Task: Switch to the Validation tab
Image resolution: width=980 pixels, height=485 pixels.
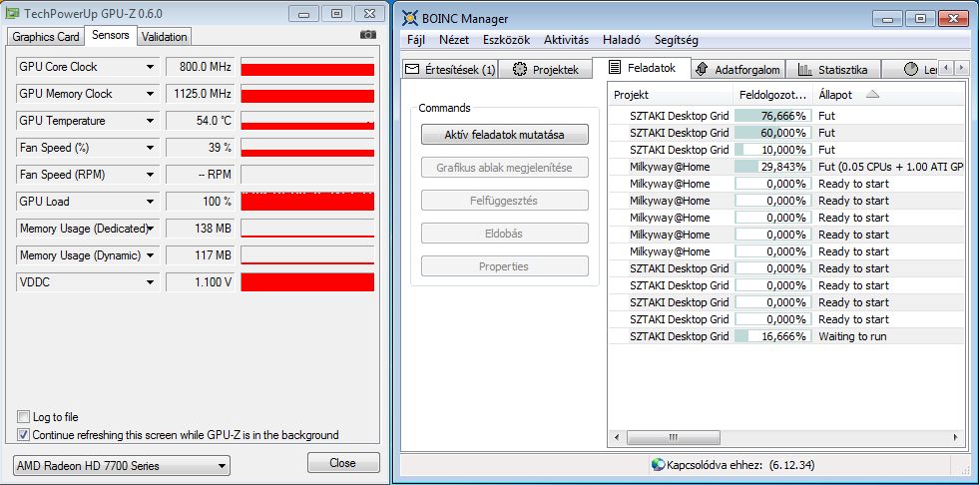Action: point(165,37)
